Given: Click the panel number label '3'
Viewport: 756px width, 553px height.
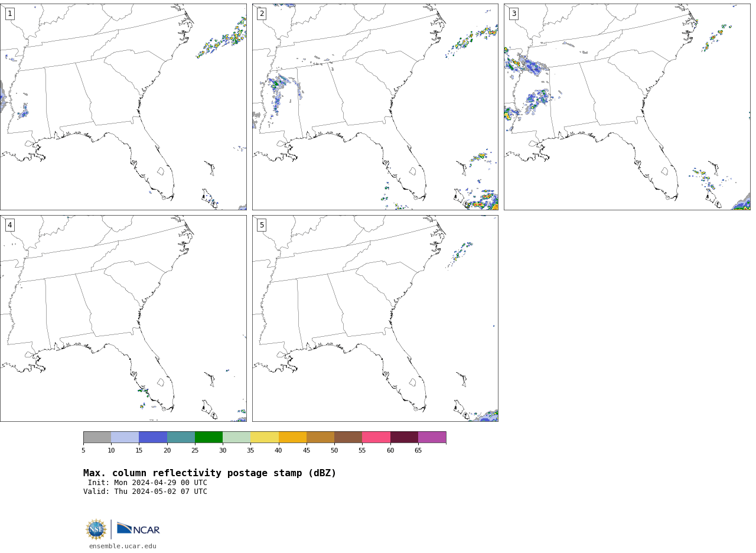Looking at the screenshot, I should [x=513, y=14].
